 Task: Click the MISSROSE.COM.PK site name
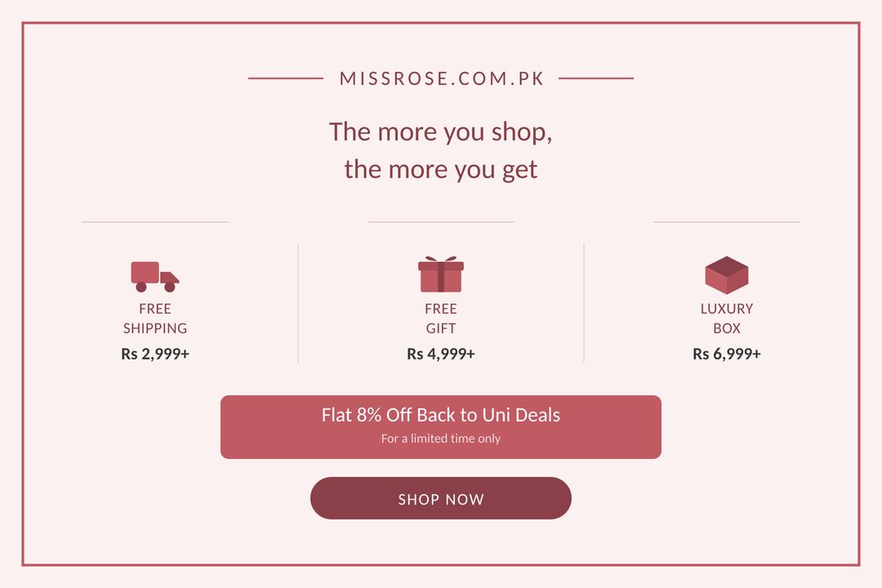coord(442,78)
